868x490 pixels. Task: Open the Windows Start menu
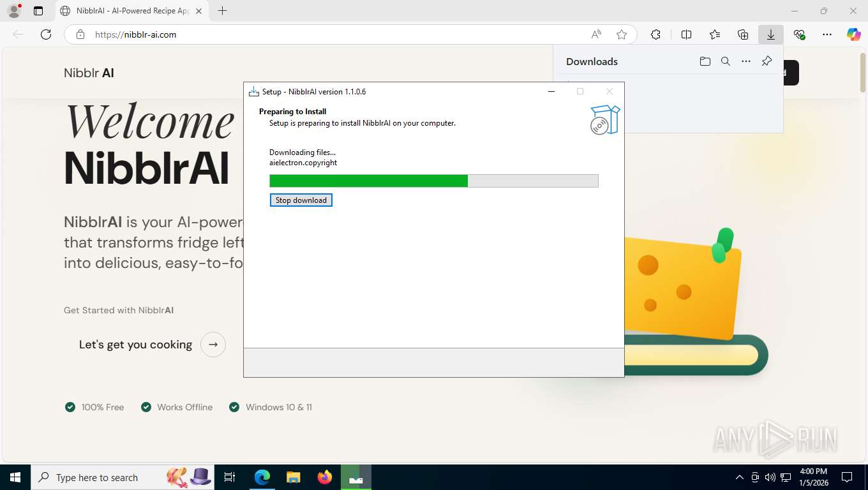point(15,477)
